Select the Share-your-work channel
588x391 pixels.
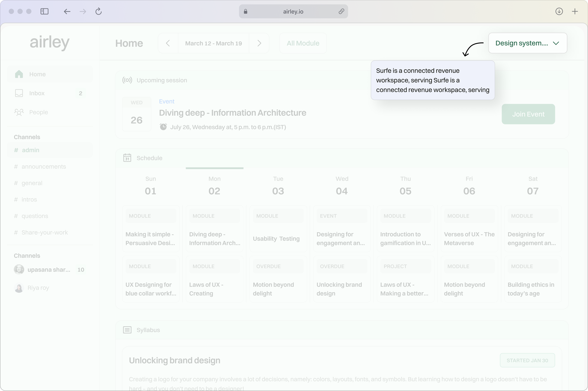(x=50, y=232)
